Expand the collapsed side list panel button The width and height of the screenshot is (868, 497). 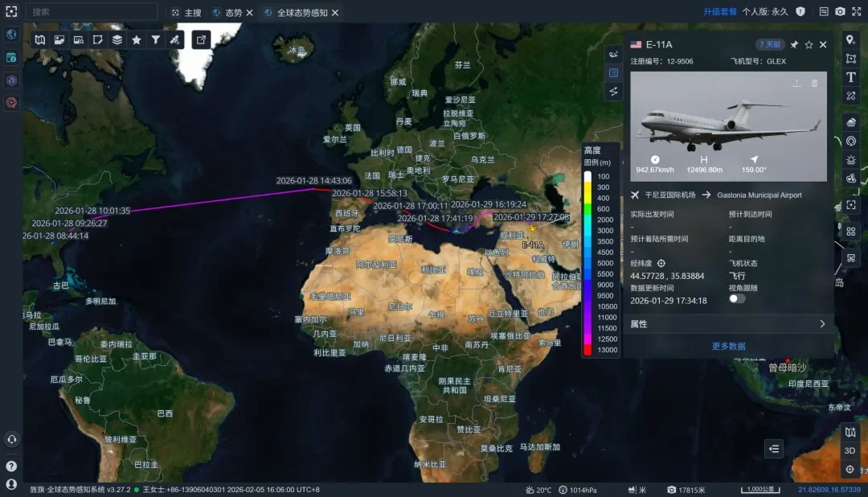774,449
